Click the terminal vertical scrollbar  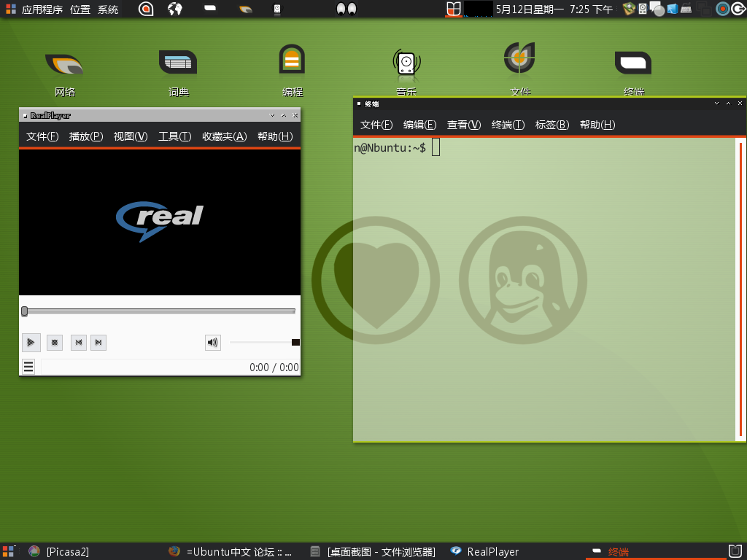(741, 289)
